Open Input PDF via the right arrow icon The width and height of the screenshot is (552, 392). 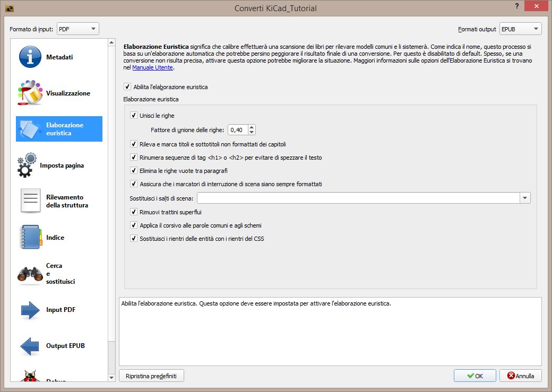point(30,310)
